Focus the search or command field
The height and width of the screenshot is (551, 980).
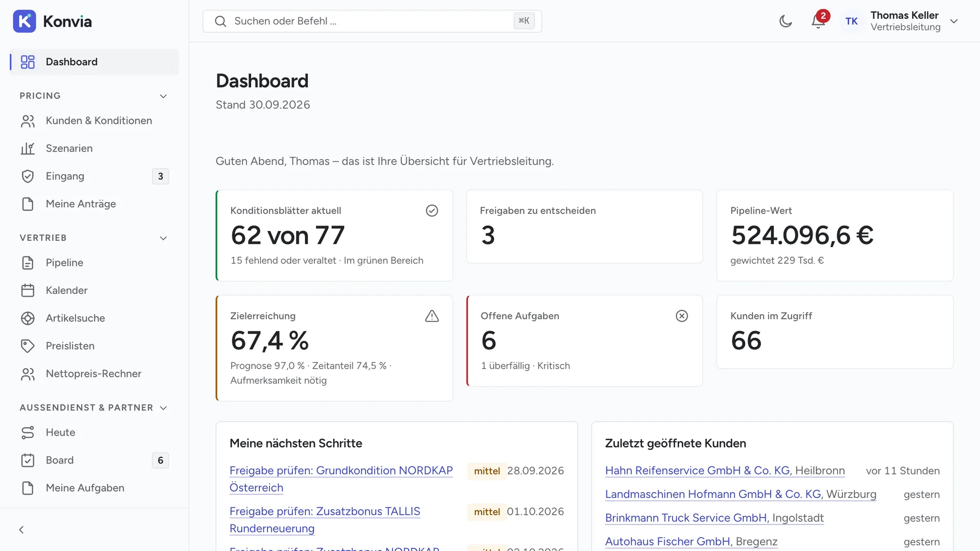[x=372, y=21]
